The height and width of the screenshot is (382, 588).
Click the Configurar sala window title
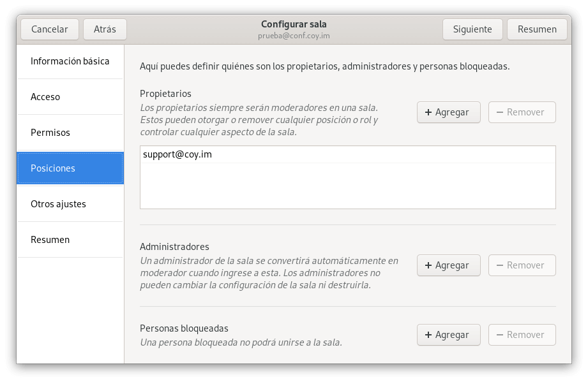pyautogui.click(x=294, y=24)
